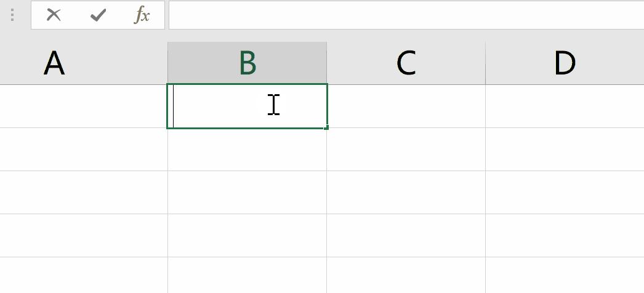The width and height of the screenshot is (644, 293).
Task: Select column A cell beside the active cell
Action: [x=84, y=106]
